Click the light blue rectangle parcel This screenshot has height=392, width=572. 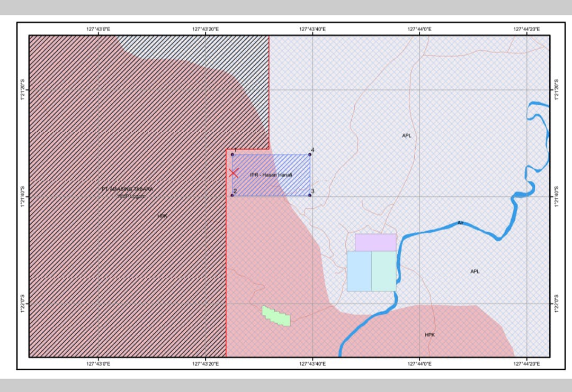click(359, 271)
